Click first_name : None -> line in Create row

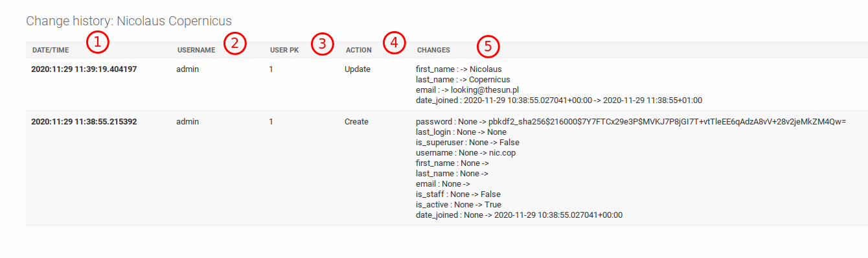point(452,163)
